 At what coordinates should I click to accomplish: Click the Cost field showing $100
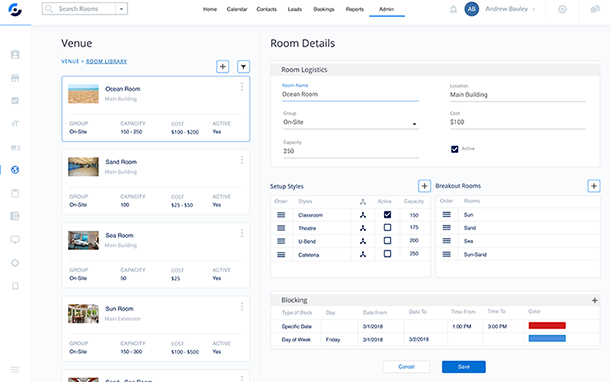517,122
